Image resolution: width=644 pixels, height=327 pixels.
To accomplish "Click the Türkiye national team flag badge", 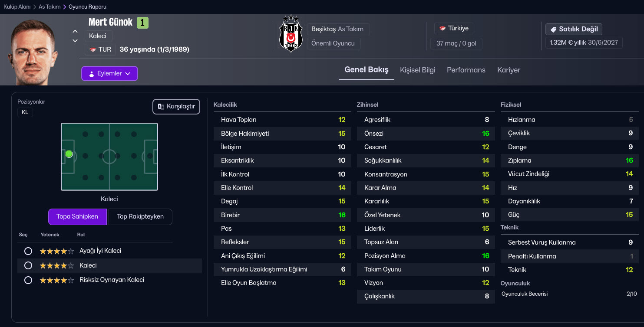I will click(454, 28).
